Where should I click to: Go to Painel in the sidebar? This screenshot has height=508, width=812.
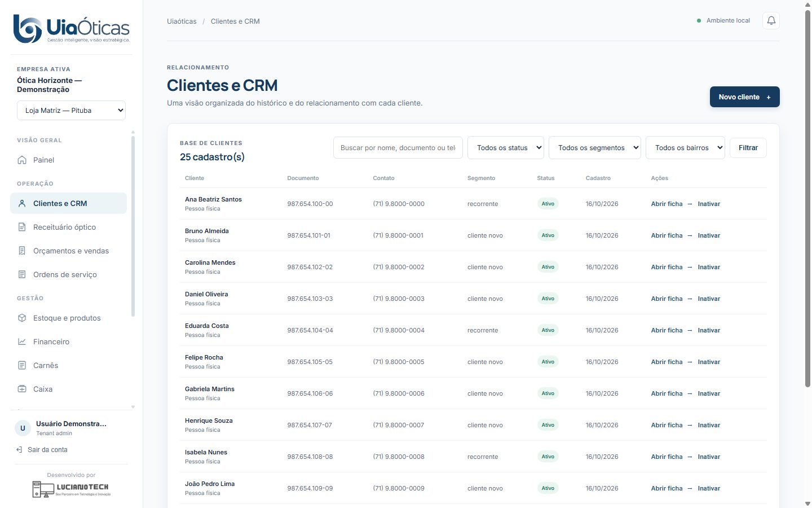68,160
